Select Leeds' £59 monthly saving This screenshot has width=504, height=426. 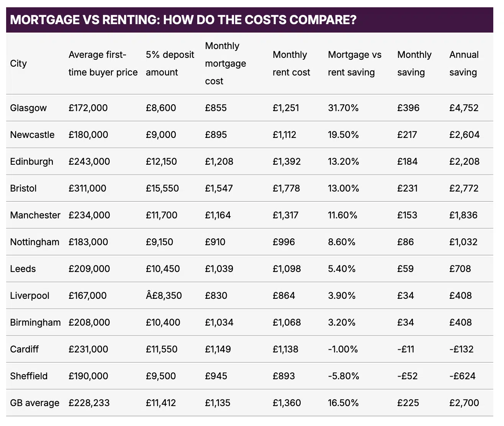[405, 269]
